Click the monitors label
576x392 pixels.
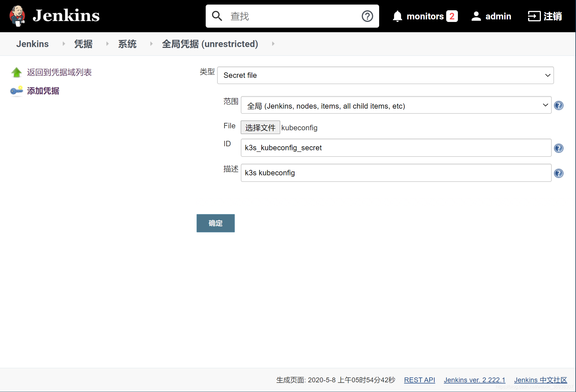coord(425,16)
